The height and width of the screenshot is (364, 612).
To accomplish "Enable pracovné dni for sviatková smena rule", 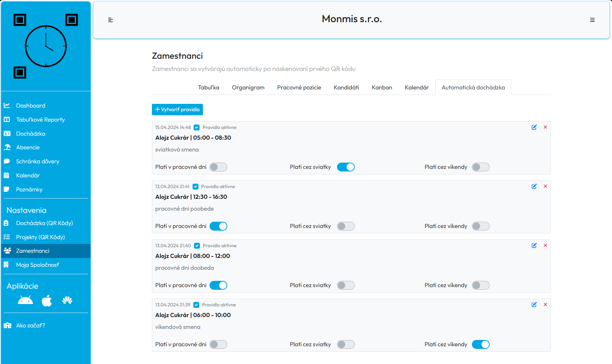I will [x=218, y=167].
